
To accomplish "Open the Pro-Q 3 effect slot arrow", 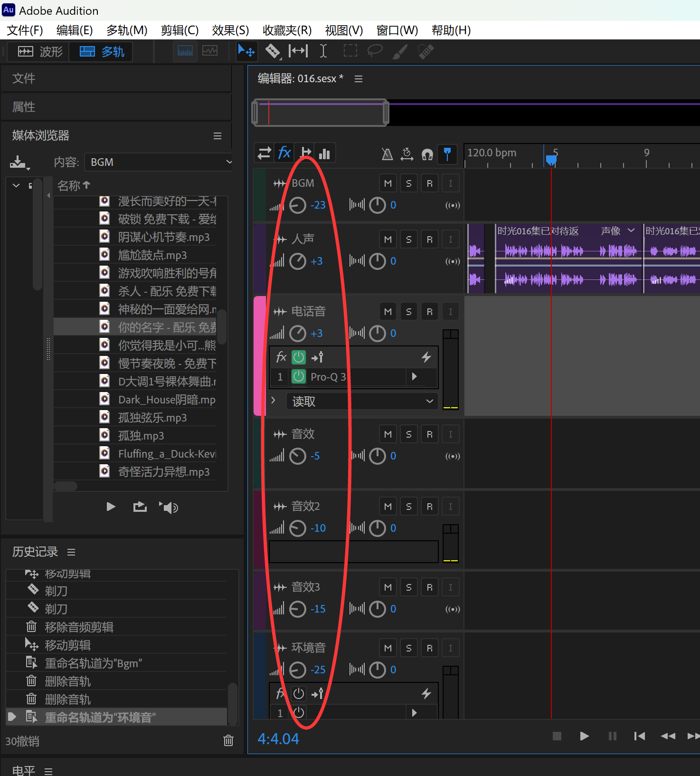I will [x=414, y=377].
